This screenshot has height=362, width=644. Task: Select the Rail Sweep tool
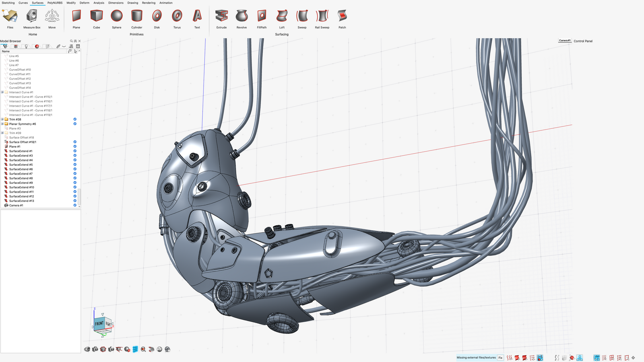(322, 17)
